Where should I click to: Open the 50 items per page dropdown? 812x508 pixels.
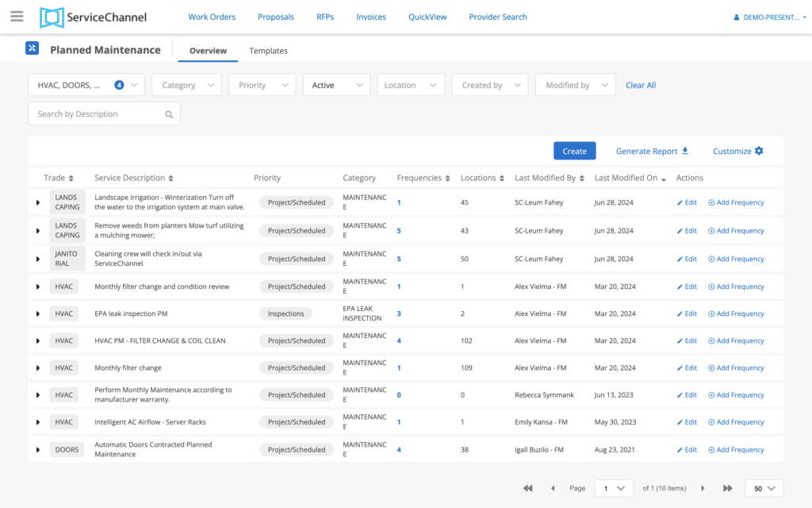764,488
